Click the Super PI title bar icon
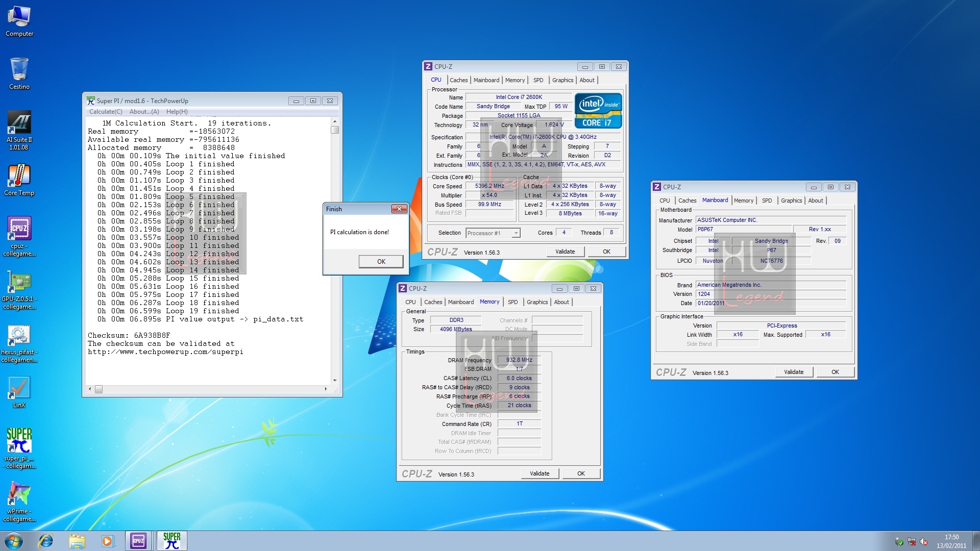The height and width of the screenshot is (551, 980). pyautogui.click(x=91, y=101)
